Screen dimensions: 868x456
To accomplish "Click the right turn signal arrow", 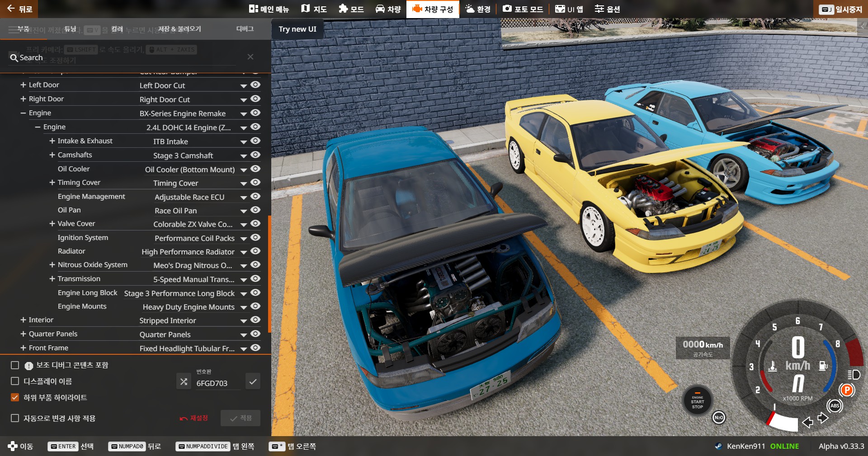I will click(x=823, y=418).
